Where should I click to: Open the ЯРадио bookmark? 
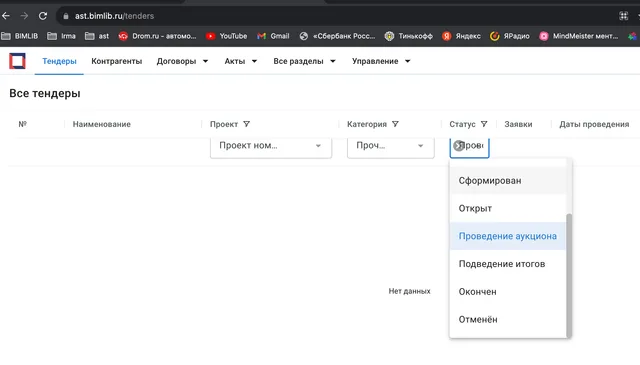click(510, 36)
